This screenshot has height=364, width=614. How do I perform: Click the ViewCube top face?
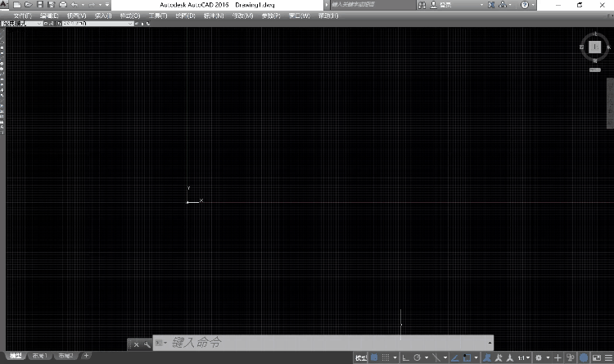pyautogui.click(x=595, y=48)
